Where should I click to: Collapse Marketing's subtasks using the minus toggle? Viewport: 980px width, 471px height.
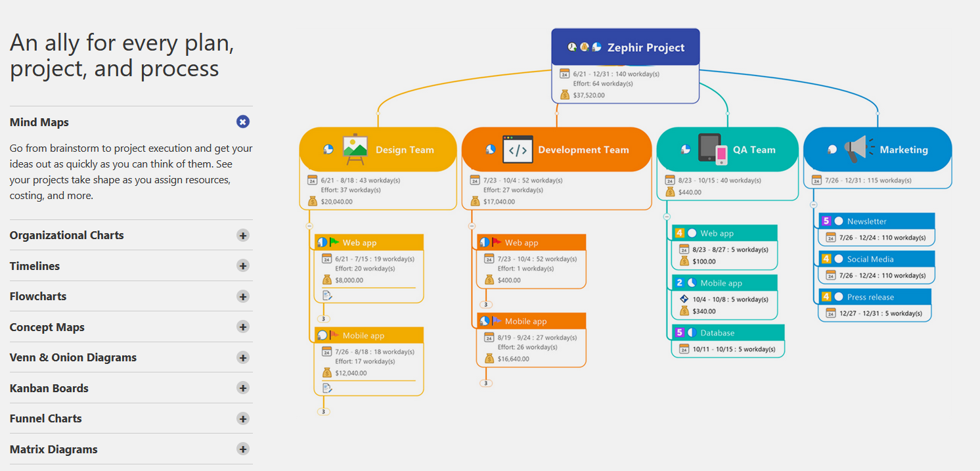click(813, 205)
